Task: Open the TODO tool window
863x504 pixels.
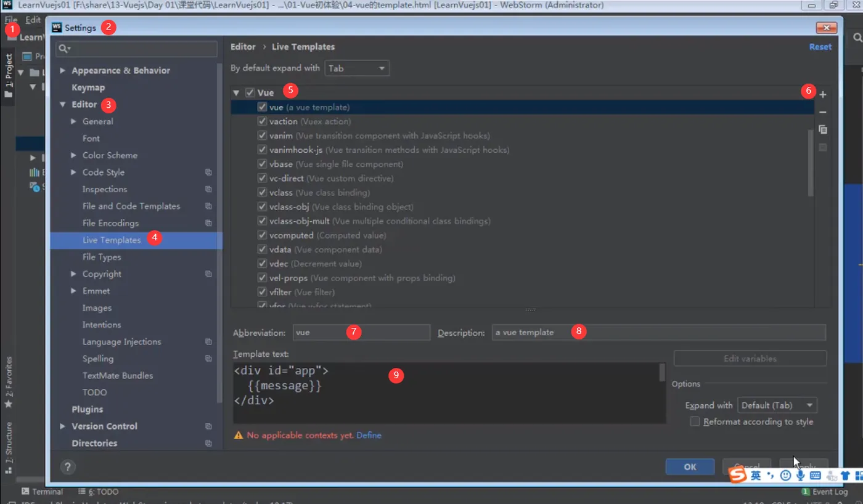Action: coord(99,492)
